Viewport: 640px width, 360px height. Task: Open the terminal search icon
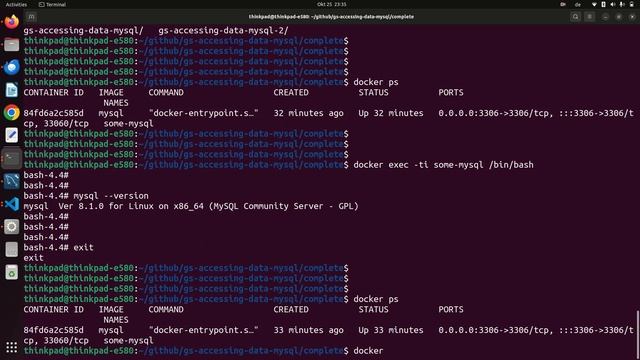pos(576,17)
